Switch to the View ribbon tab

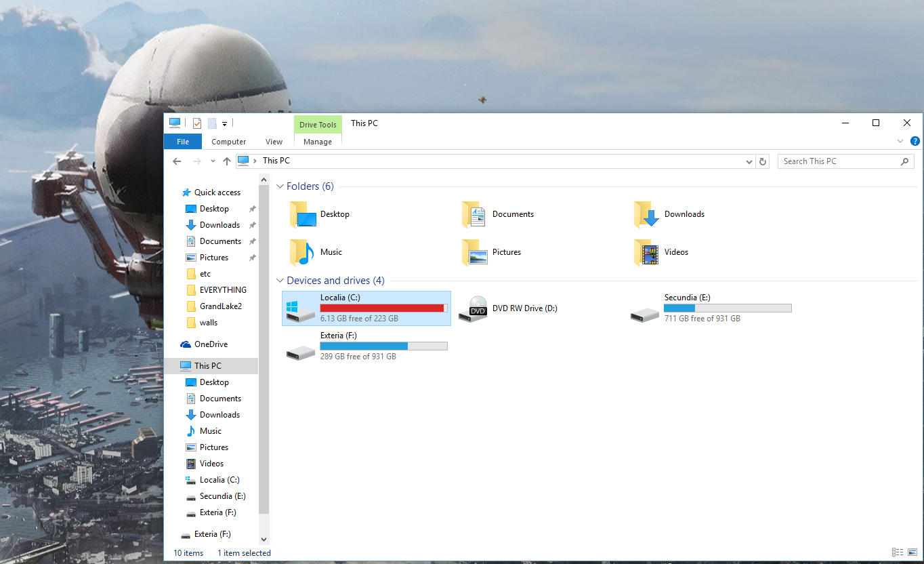click(274, 142)
